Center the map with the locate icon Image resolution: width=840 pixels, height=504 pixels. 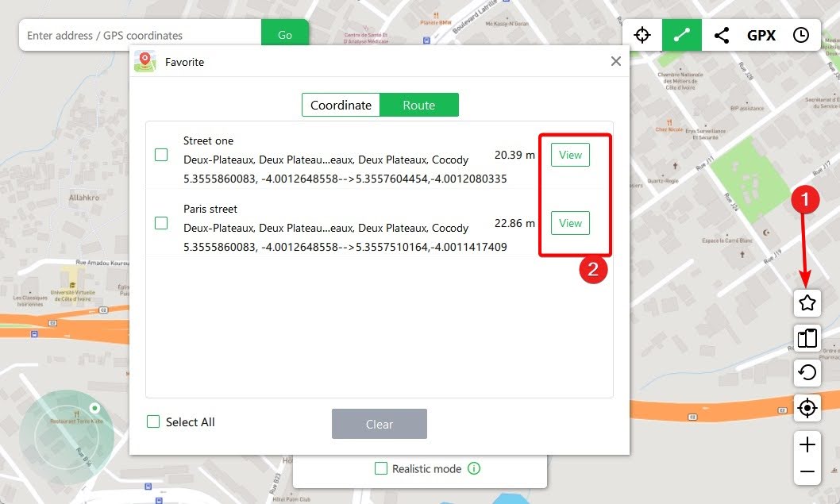point(807,408)
